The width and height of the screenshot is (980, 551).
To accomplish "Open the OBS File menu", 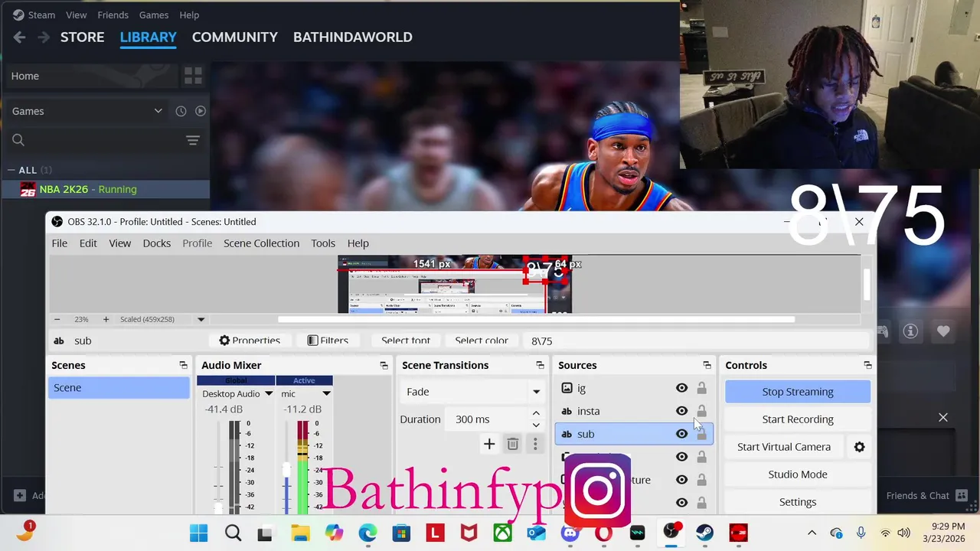I will pos(59,243).
